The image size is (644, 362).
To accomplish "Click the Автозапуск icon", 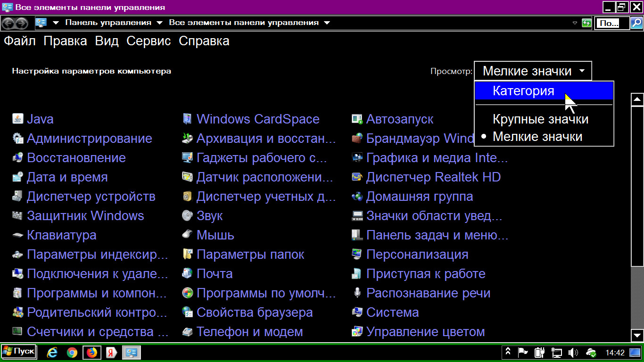I will [x=357, y=119].
